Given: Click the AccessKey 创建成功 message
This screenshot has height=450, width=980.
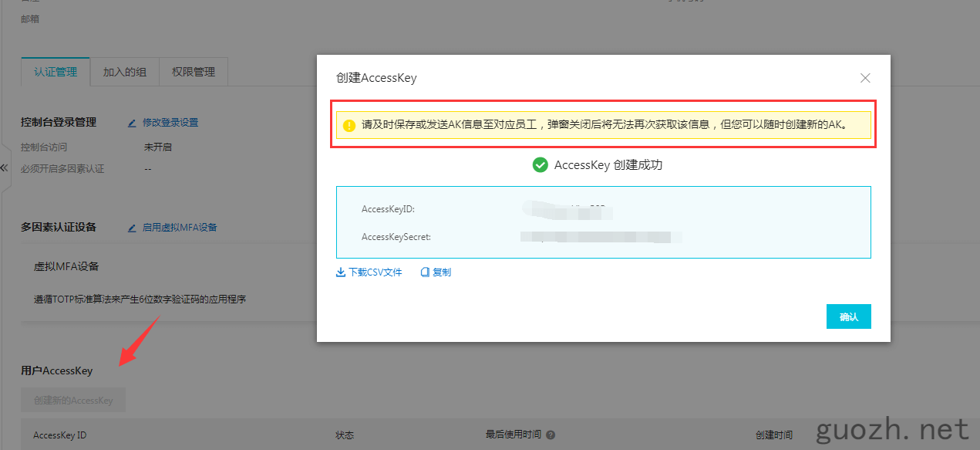Looking at the screenshot, I should (608, 164).
